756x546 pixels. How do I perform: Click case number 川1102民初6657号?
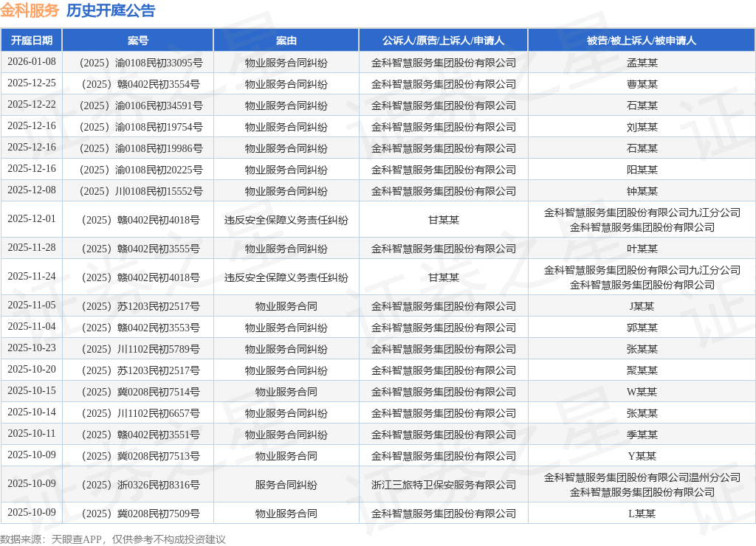pyautogui.click(x=141, y=413)
